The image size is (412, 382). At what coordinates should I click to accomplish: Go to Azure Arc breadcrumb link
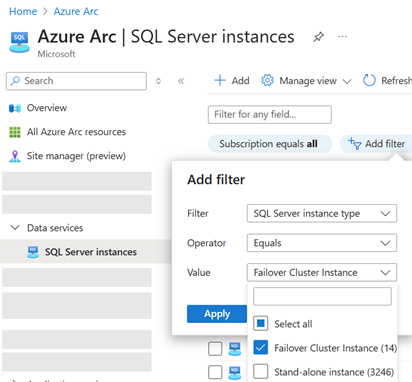coord(76,11)
